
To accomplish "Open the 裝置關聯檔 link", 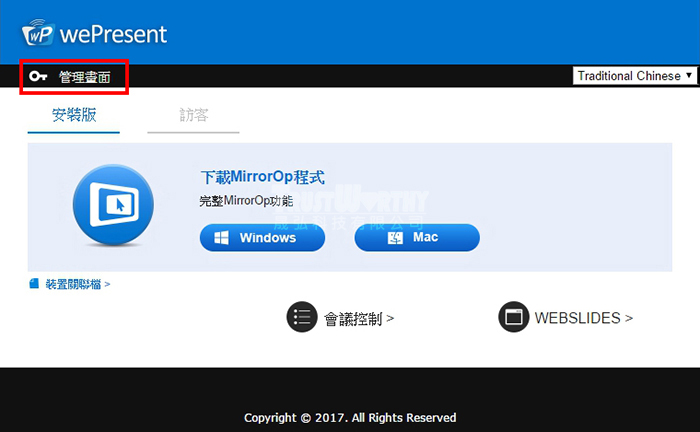I will tap(78, 284).
